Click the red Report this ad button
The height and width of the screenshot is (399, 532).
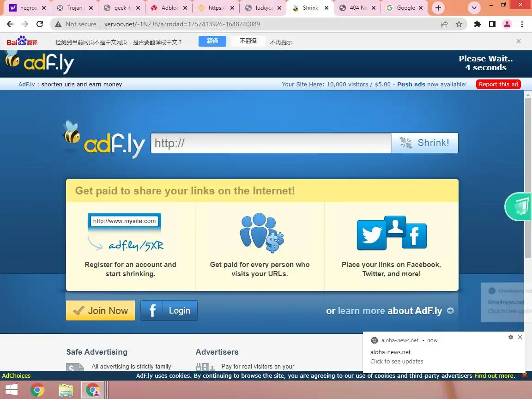[x=498, y=84]
